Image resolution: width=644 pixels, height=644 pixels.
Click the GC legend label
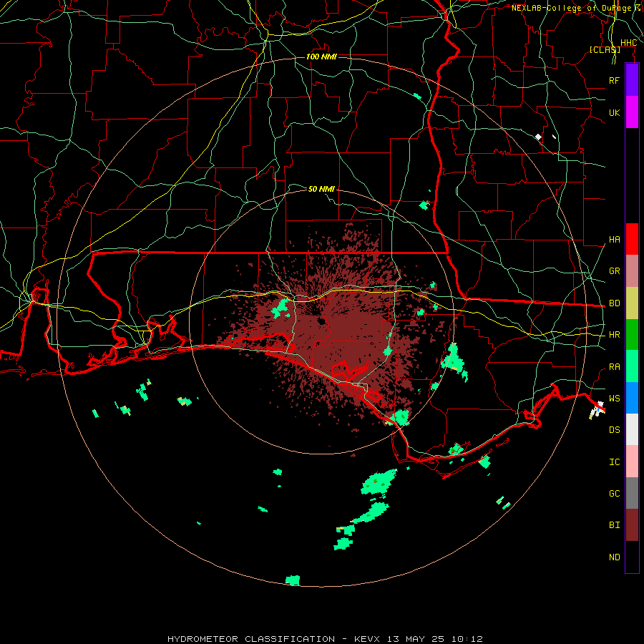614,494
